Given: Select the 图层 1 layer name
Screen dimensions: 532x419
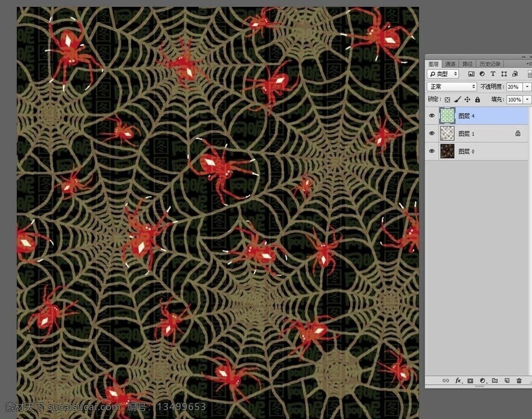Looking at the screenshot, I should click(x=467, y=134).
